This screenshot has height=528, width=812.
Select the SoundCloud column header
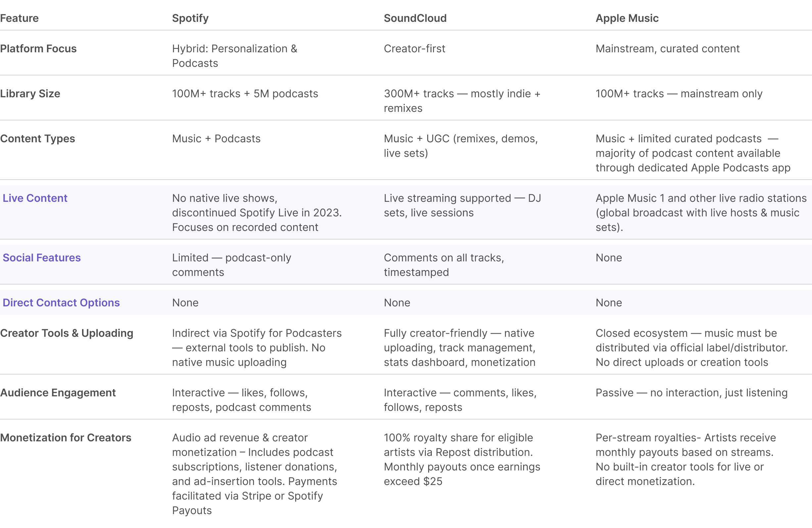pos(415,18)
